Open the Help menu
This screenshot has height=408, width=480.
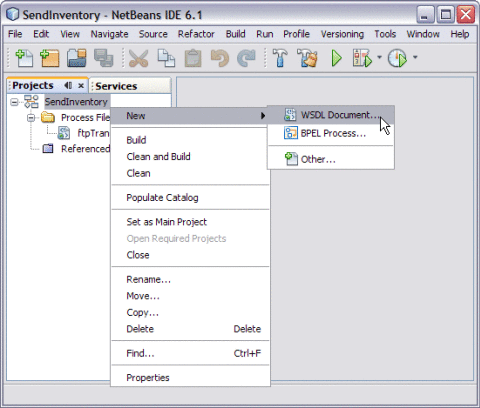coord(460,34)
